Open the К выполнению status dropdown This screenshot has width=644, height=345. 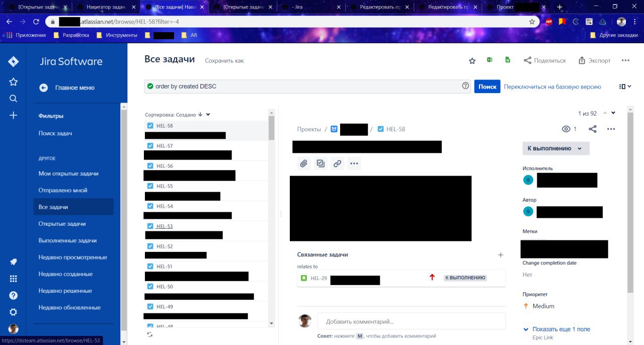pyautogui.click(x=555, y=148)
